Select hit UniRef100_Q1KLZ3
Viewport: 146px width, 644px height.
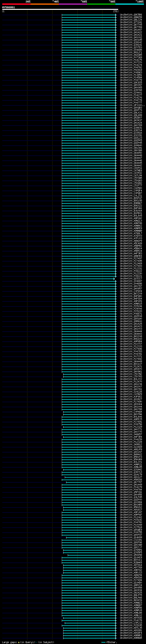(131, 138)
